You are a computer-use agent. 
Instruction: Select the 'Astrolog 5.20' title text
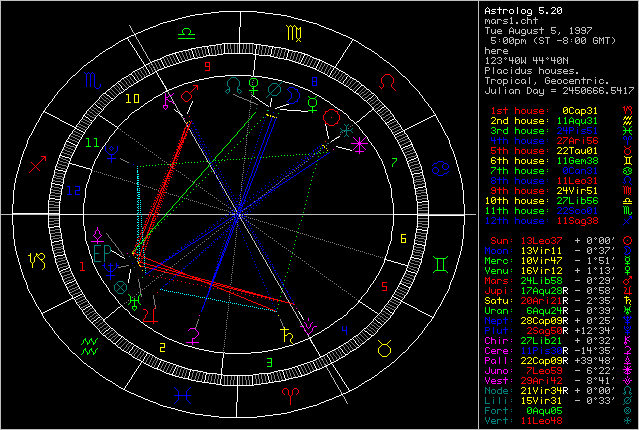click(523, 11)
